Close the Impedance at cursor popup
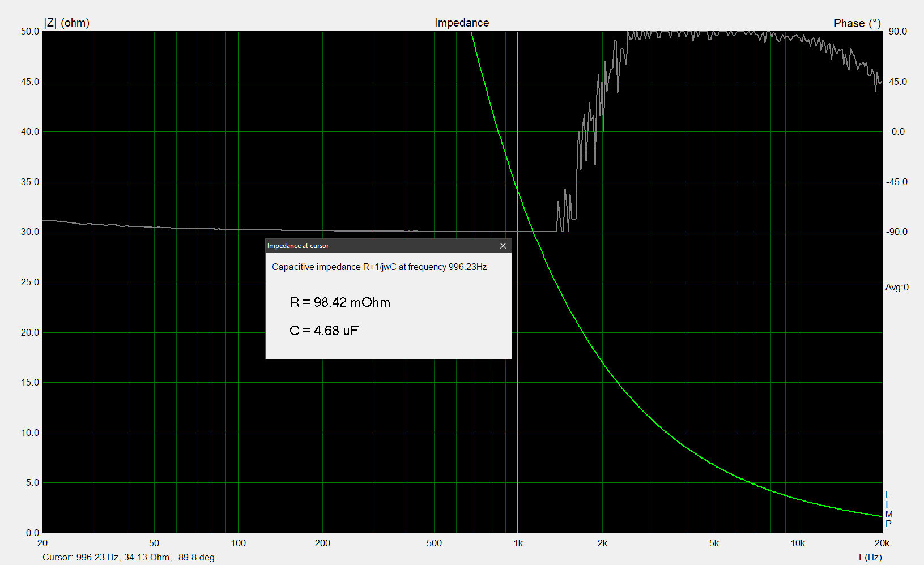The width and height of the screenshot is (924, 565). coord(503,246)
